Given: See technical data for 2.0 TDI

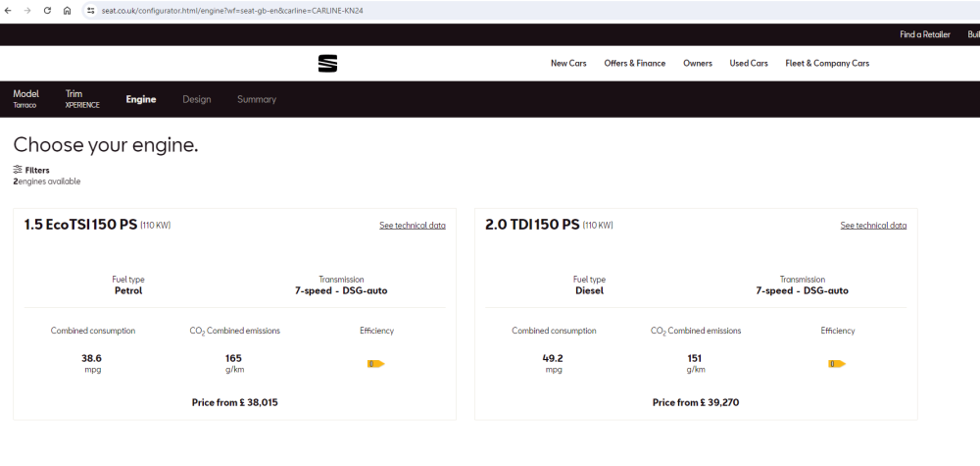Looking at the screenshot, I should [873, 226].
